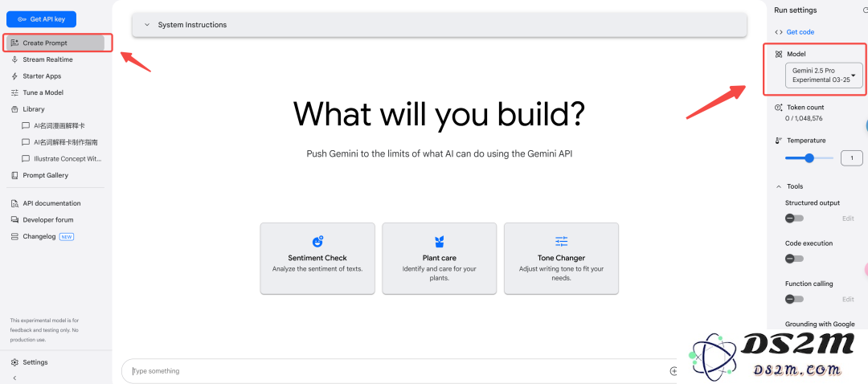Image resolution: width=868 pixels, height=384 pixels.
Task: Click the Get API key button
Action: (x=41, y=18)
